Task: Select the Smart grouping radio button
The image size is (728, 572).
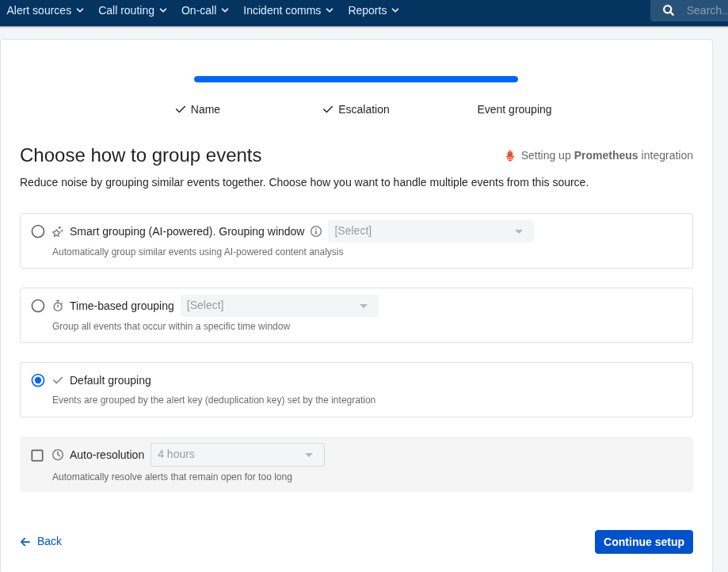Action: pyautogui.click(x=38, y=231)
